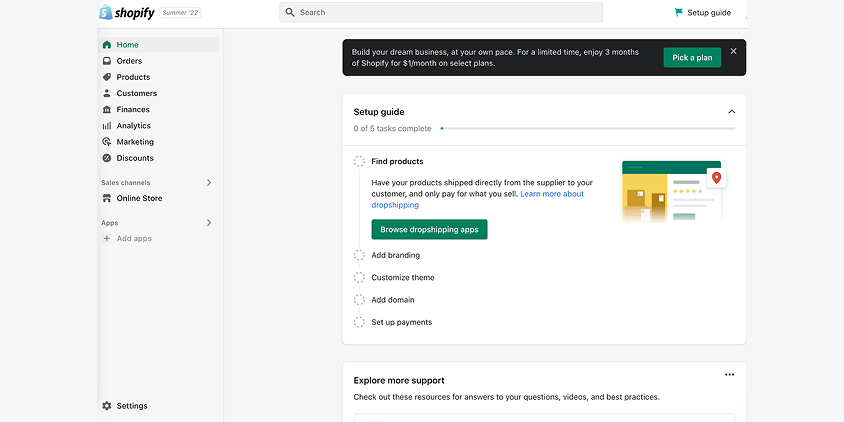
Task: Open the Orders menu item
Action: pos(158,61)
